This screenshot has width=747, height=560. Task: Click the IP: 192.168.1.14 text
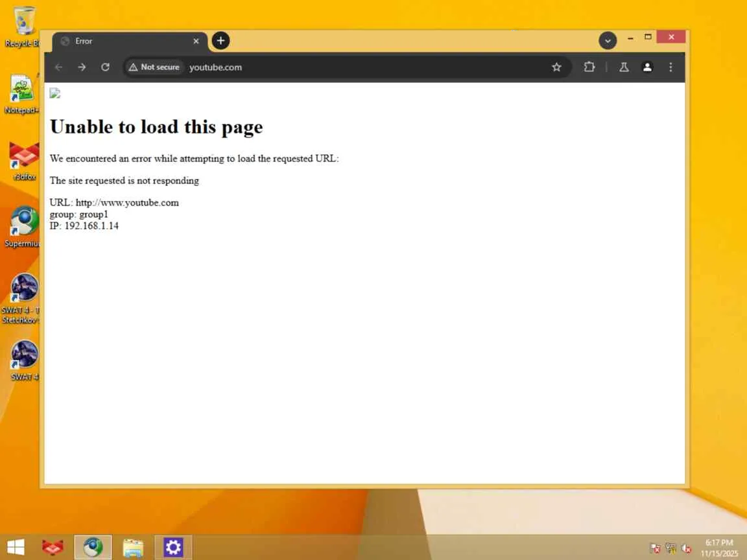[84, 226]
